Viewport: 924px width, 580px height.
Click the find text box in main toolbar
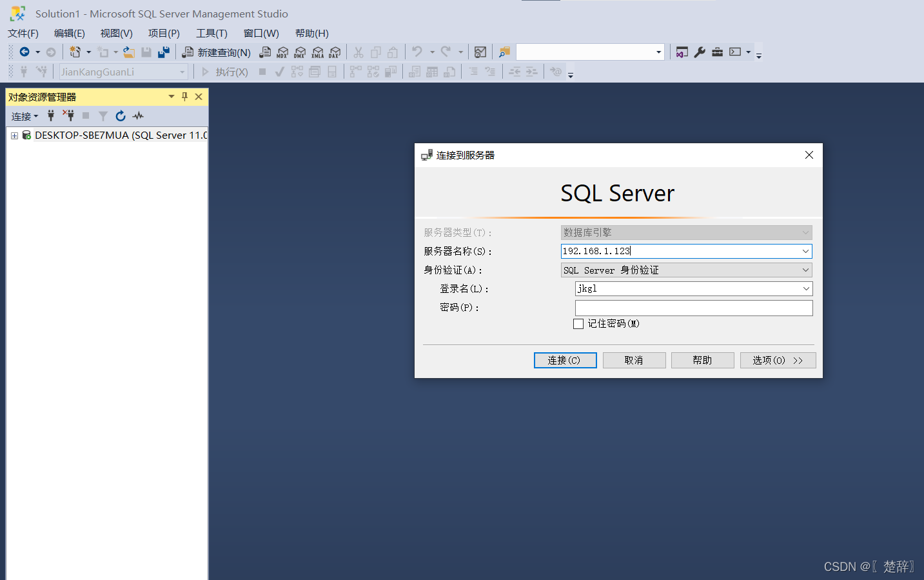click(585, 52)
